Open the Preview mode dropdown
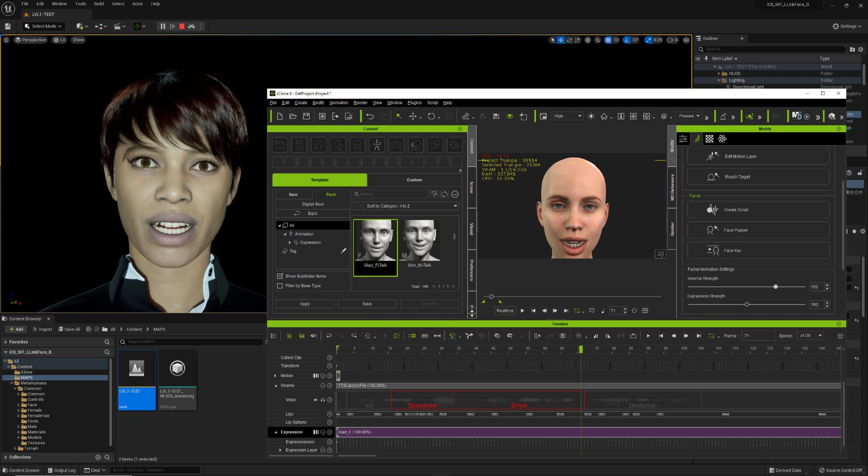Screen dimensions: 868x476 tap(689, 116)
